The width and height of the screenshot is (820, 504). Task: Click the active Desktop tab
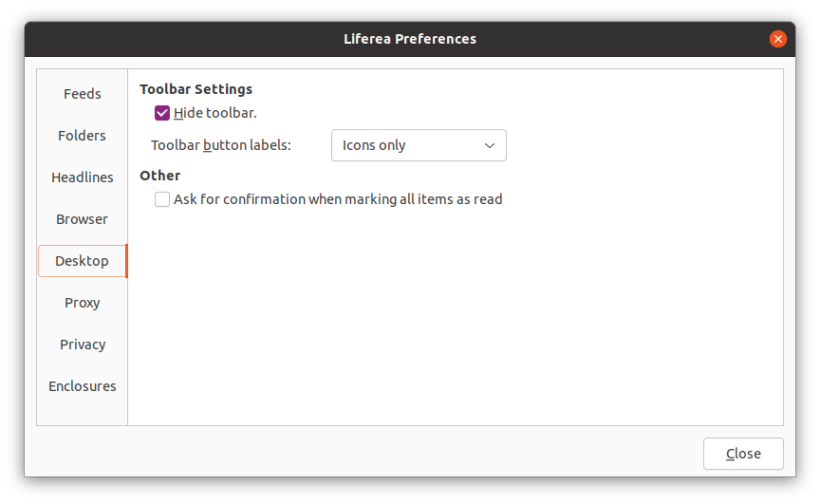click(x=82, y=261)
